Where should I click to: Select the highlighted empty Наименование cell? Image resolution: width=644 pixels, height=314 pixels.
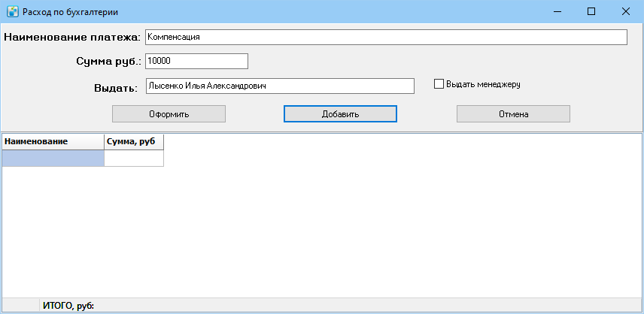53,159
